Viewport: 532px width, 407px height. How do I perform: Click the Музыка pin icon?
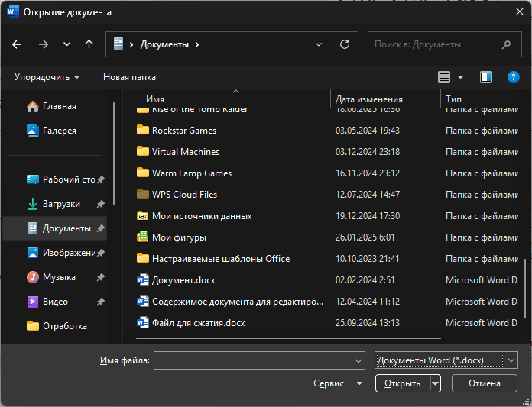[100, 277]
